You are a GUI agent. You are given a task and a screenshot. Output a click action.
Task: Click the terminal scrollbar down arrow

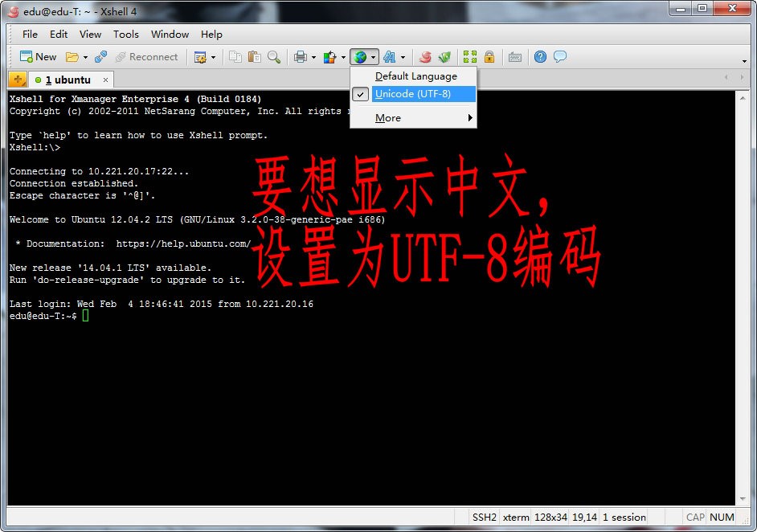pyautogui.click(x=743, y=499)
